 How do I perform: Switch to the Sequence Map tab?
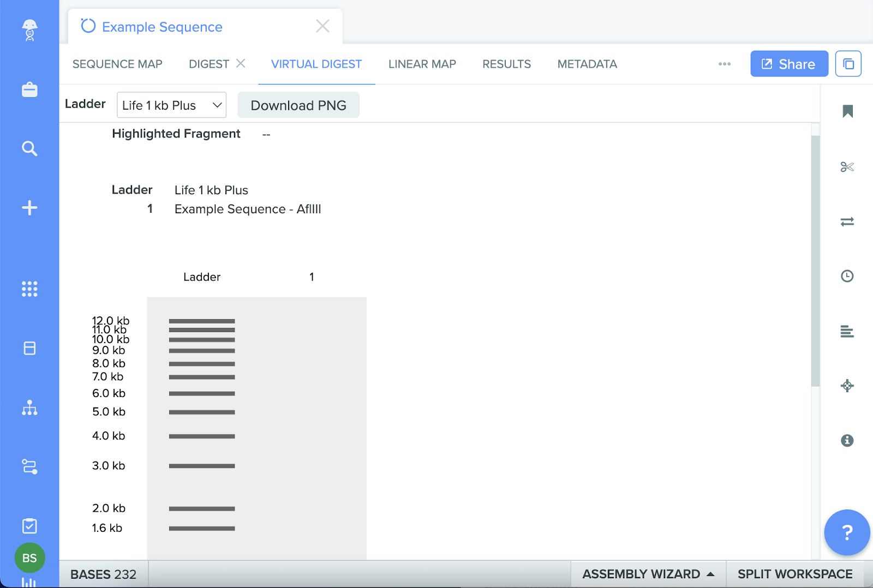(117, 64)
